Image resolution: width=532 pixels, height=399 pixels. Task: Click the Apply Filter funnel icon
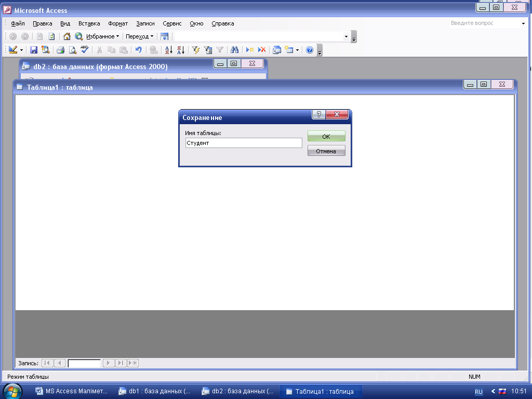tap(220, 50)
